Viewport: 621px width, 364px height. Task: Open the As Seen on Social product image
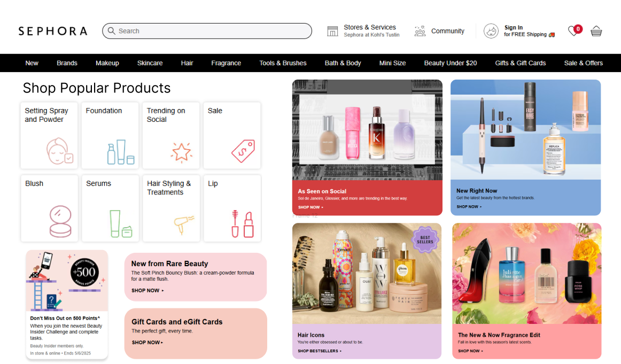coord(367,130)
